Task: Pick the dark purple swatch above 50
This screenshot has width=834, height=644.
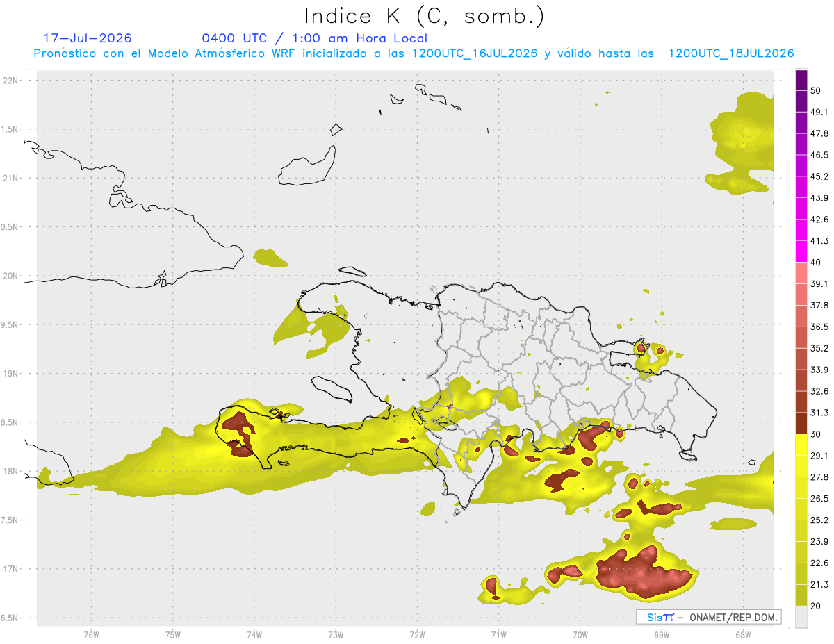Action: click(x=801, y=81)
